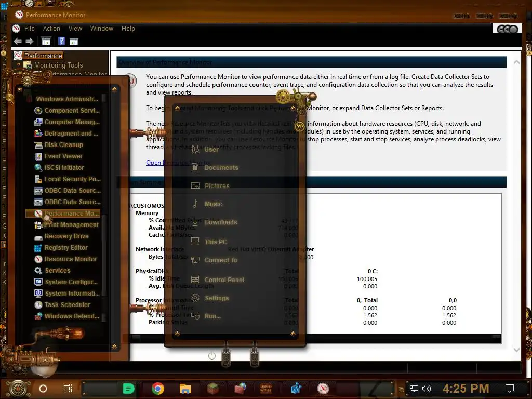The width and height of the screenshot is (532, 399).
Task: Toggle the Show/Hide Action Pane toolbar icon
Action: [74, 42]
